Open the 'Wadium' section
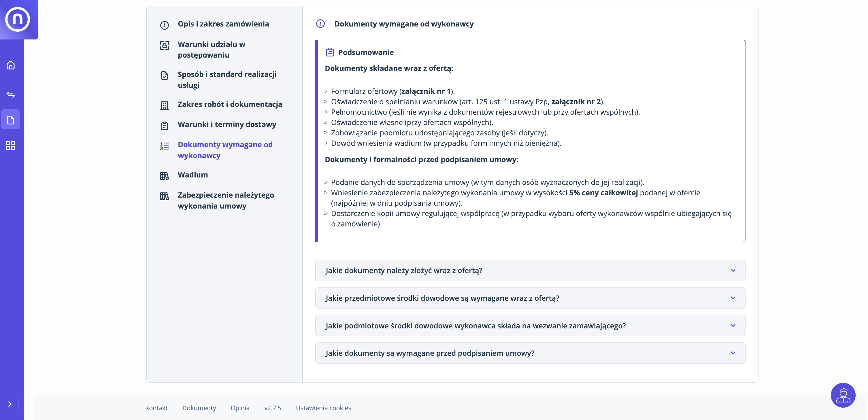The image size is (868, 420). (193, 175)
